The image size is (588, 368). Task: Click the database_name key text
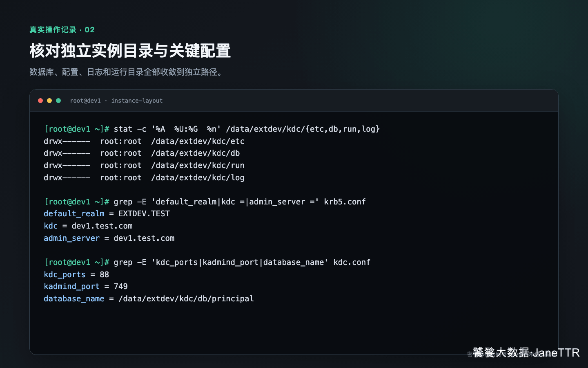(74, 299)
